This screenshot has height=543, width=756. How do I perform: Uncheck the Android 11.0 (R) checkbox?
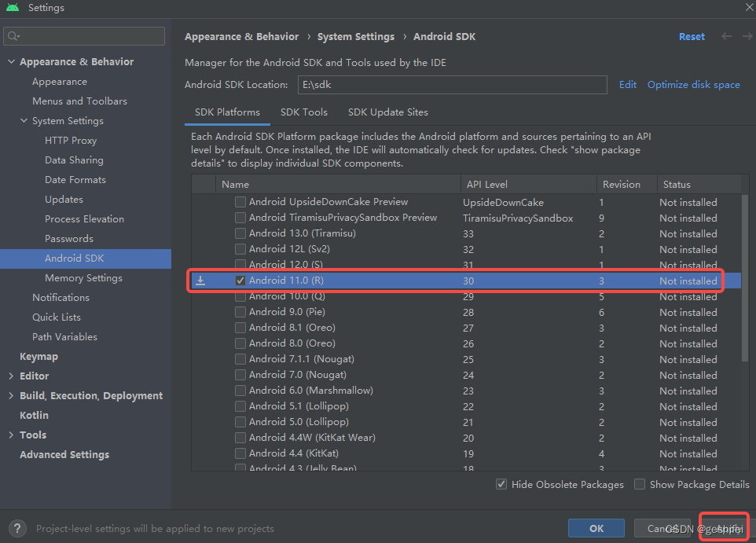pyautogui.click(x=240, y=281)
